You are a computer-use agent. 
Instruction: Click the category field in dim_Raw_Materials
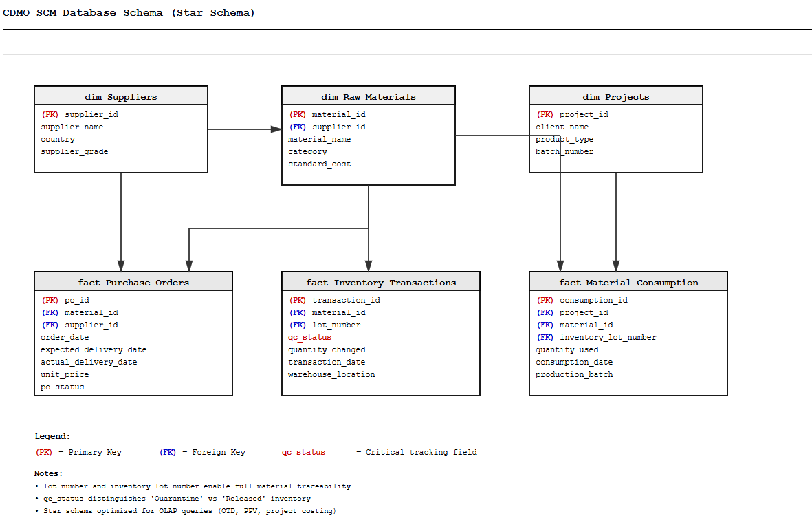(x=307, y=152)
